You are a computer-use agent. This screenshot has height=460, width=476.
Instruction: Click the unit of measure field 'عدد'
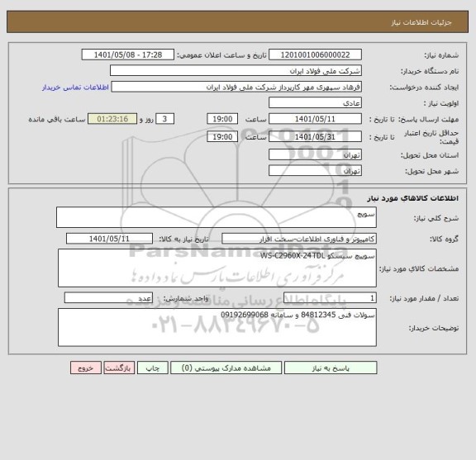pyautogui.click(x=108, y=297)
